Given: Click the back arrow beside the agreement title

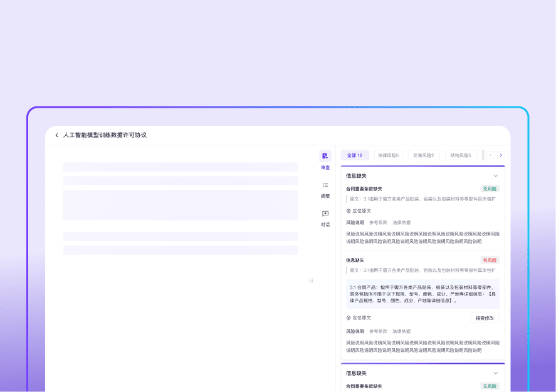Looking at the screenshot, I should (56, 135).
